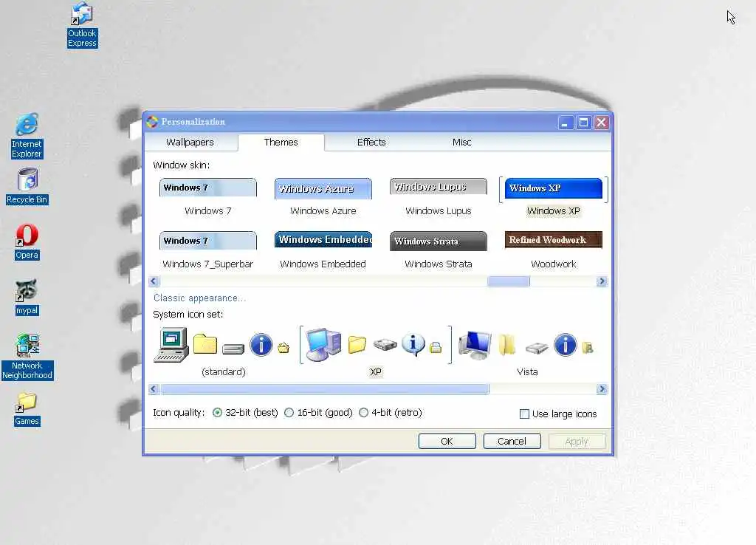Choose the Windows Lupus skin preview
Screen dimensions: 756x545
pos(439,187)
